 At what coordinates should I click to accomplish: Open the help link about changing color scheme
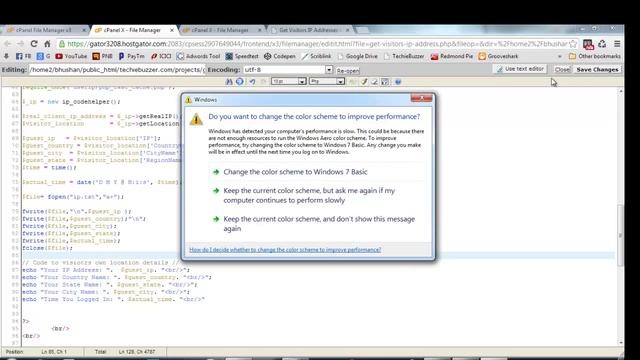(x=285, y=250)
